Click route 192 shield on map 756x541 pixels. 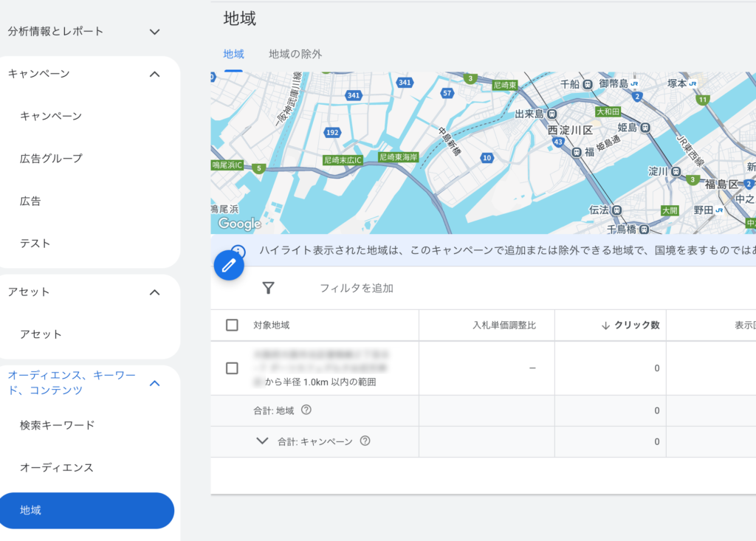point(332,133)
